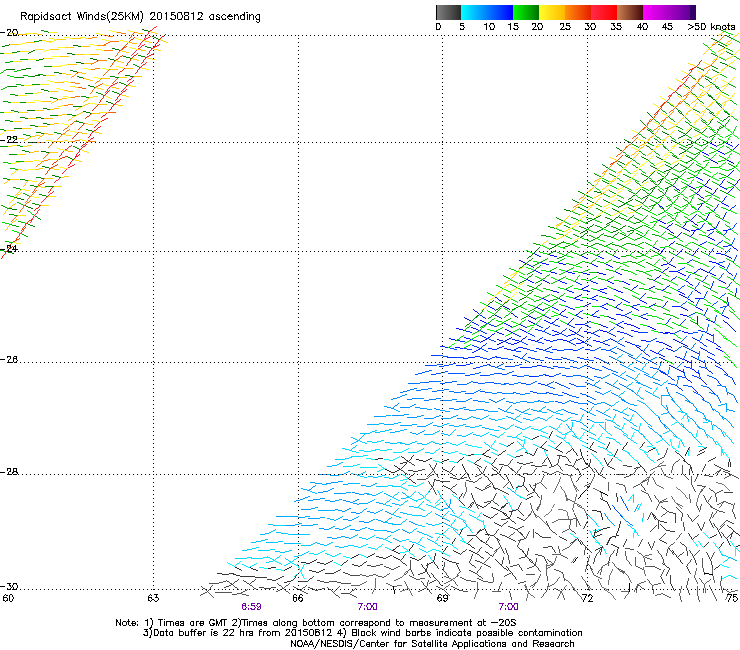Click the '>50 knots' legend label

[711, 27]
